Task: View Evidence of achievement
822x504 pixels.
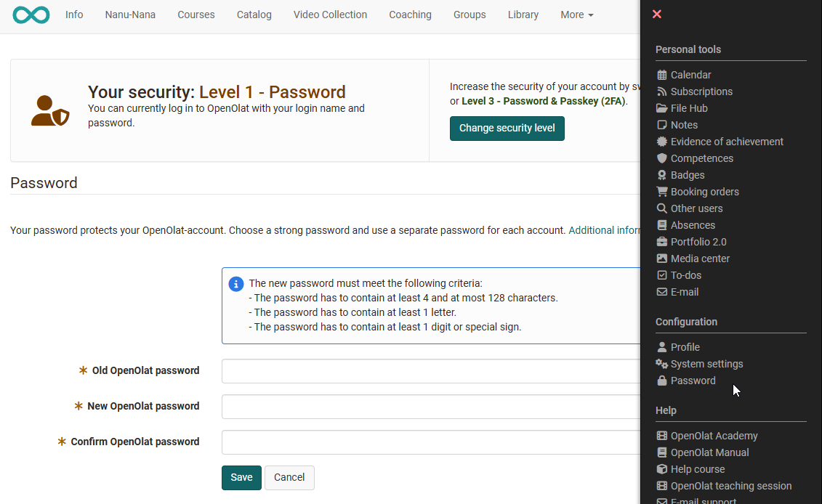Action: 726,141
